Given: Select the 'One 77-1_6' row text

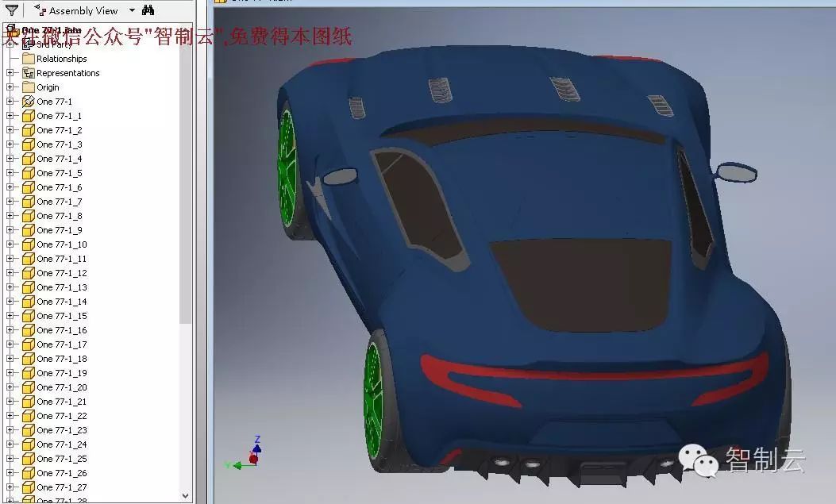Looking at the screenshot, I should point(60,187).
